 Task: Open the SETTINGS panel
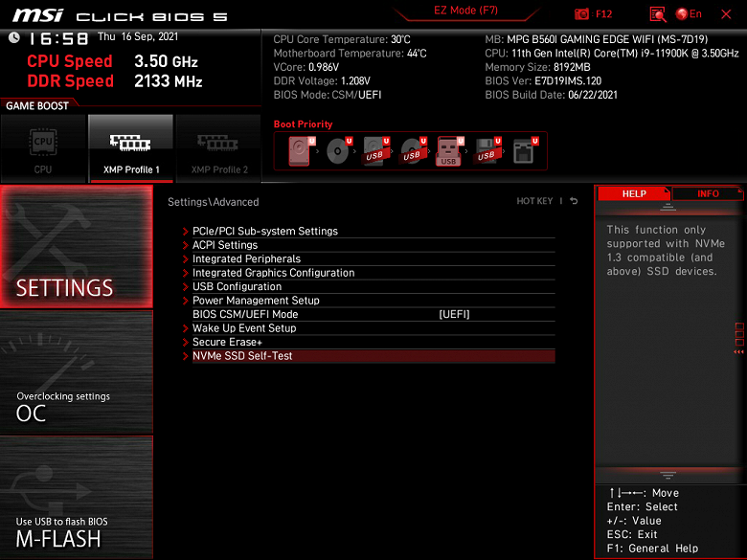[x=77, y=247]
